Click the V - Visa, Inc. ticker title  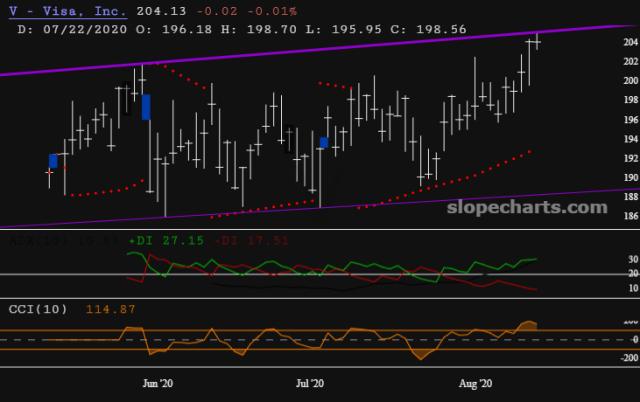click(x=66, y=11)
